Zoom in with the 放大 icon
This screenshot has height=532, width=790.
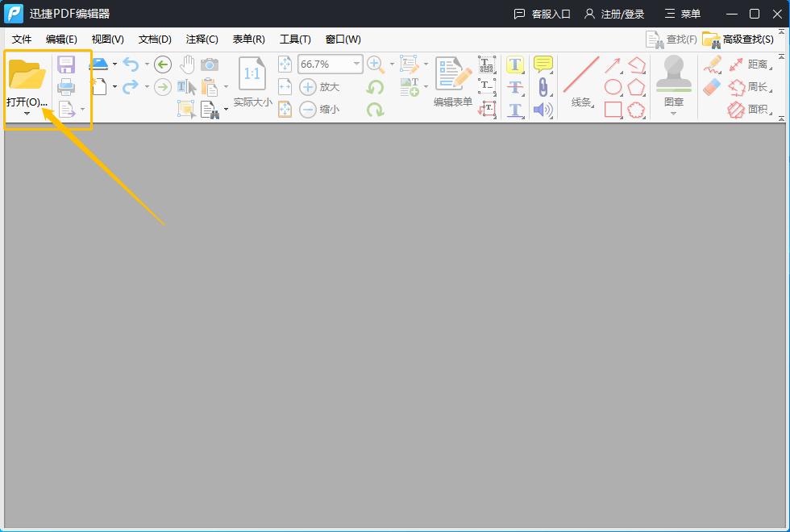pos(313,86)
